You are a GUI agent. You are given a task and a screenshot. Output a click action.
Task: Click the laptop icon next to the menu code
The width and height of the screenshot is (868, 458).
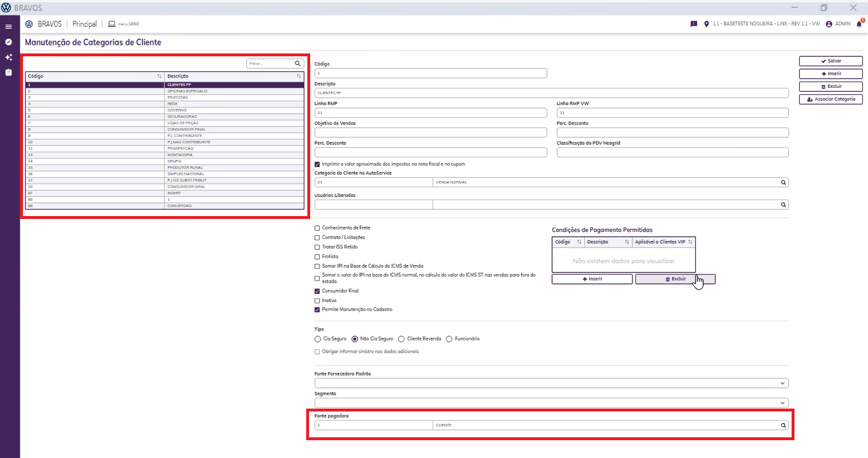(112, 24)
